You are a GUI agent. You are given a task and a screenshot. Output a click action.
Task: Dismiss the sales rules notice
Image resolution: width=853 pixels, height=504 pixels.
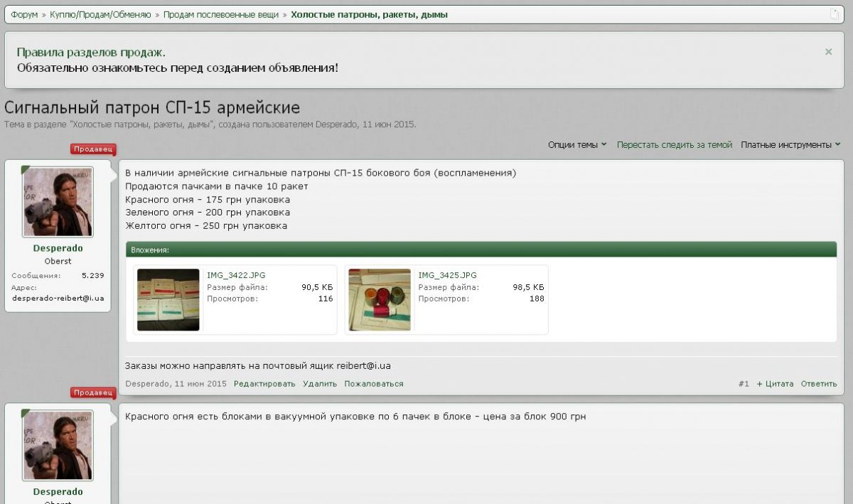pyautogui.click(x=828, y=52)
